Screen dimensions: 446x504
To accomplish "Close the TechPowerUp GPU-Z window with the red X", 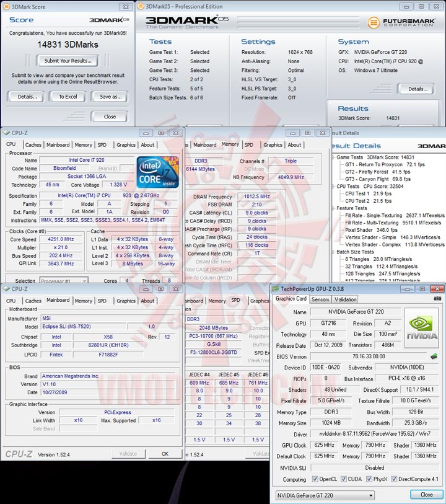I will 437,289.
